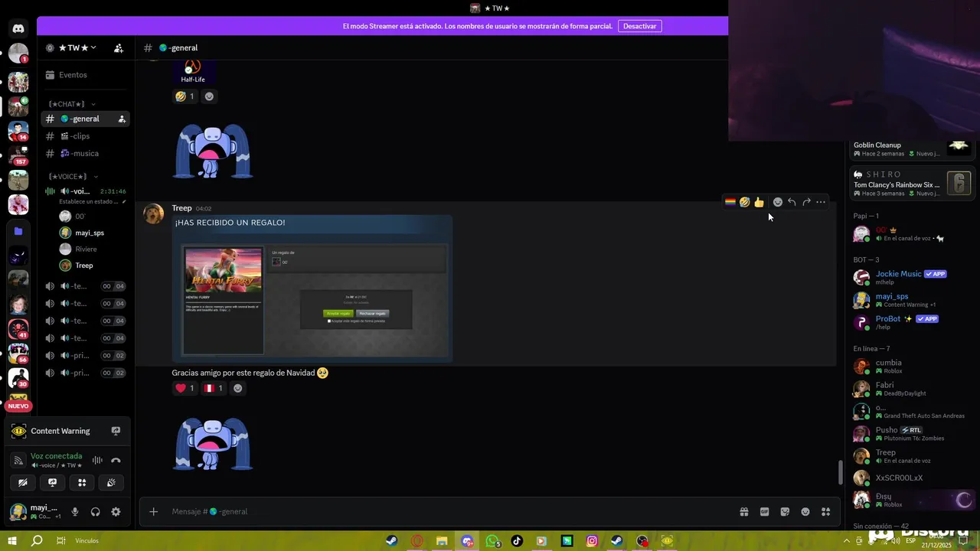Add reaction icon on message toolbar

coord(777,202)
